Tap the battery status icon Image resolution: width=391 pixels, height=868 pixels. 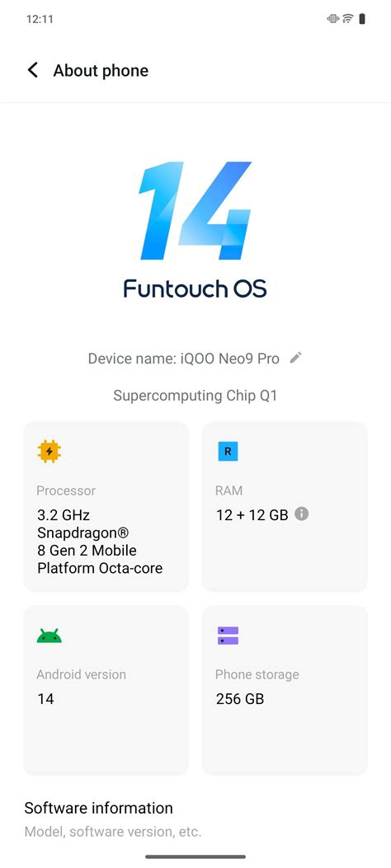pyautogui.click(x=362, y=19)
